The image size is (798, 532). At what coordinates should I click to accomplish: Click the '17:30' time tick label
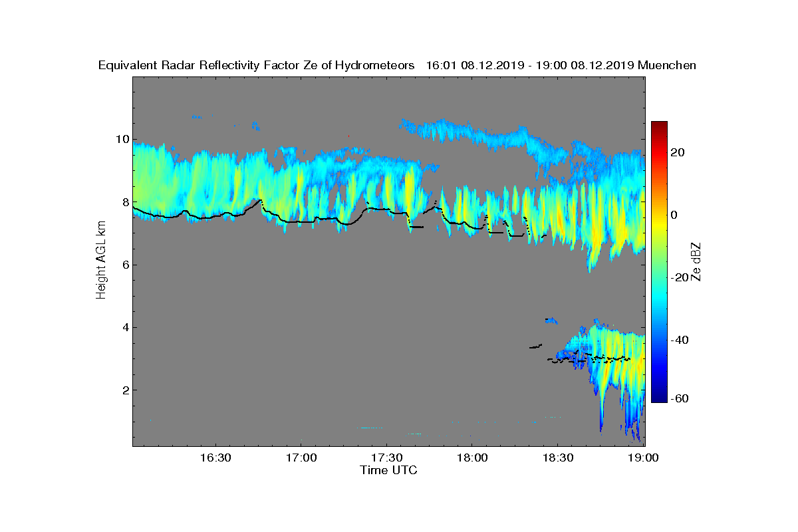point(386,458)
